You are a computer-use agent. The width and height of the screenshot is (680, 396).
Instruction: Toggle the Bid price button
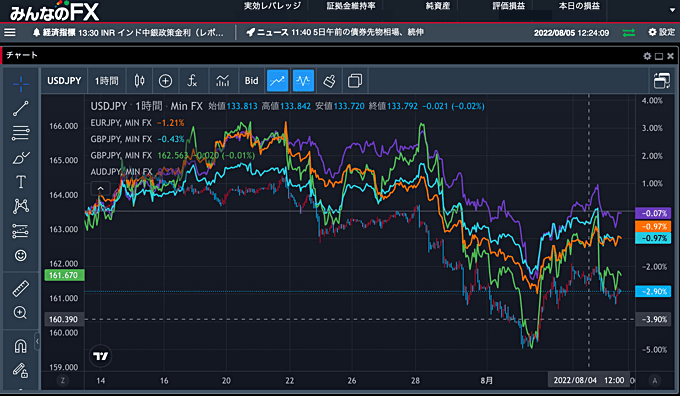[x=251, y=81]
